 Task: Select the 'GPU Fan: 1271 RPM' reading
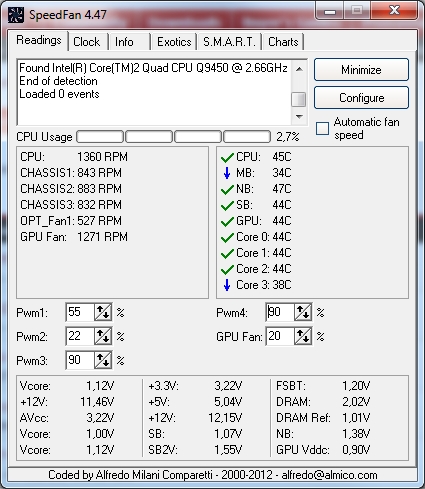[x=74, y=237]
